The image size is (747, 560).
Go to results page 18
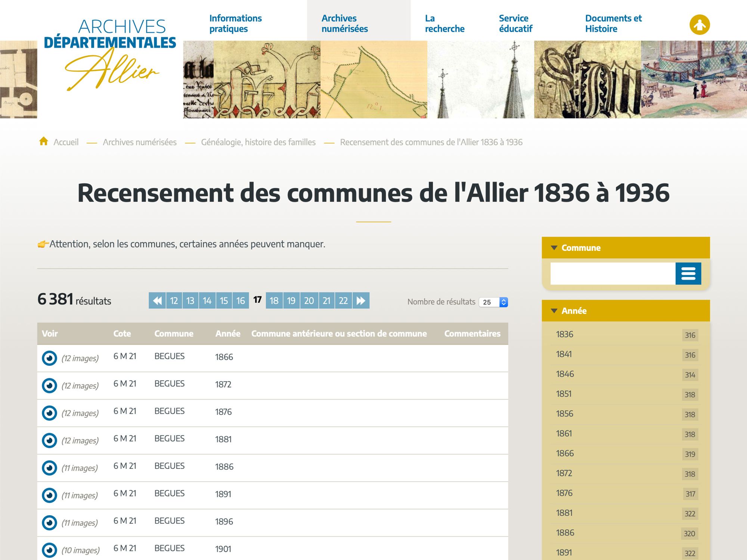click(x=274, y=301)
